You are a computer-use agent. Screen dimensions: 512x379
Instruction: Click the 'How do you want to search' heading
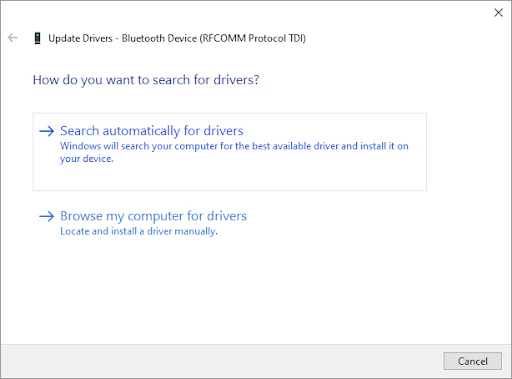146,80
